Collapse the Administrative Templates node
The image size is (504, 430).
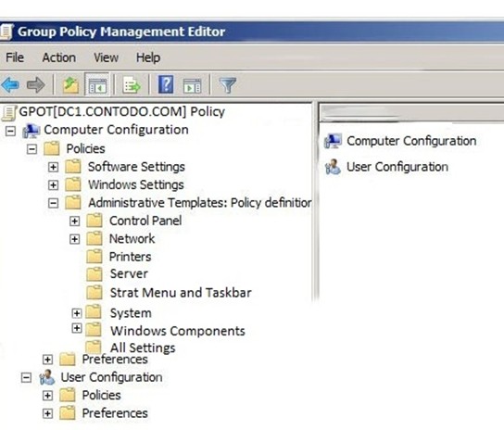click(53, 203)
